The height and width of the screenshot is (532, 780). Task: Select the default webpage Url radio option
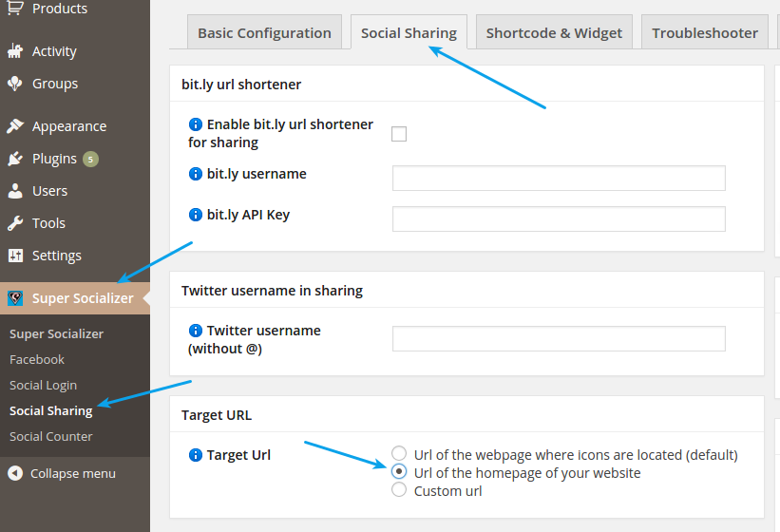(399, 454)
